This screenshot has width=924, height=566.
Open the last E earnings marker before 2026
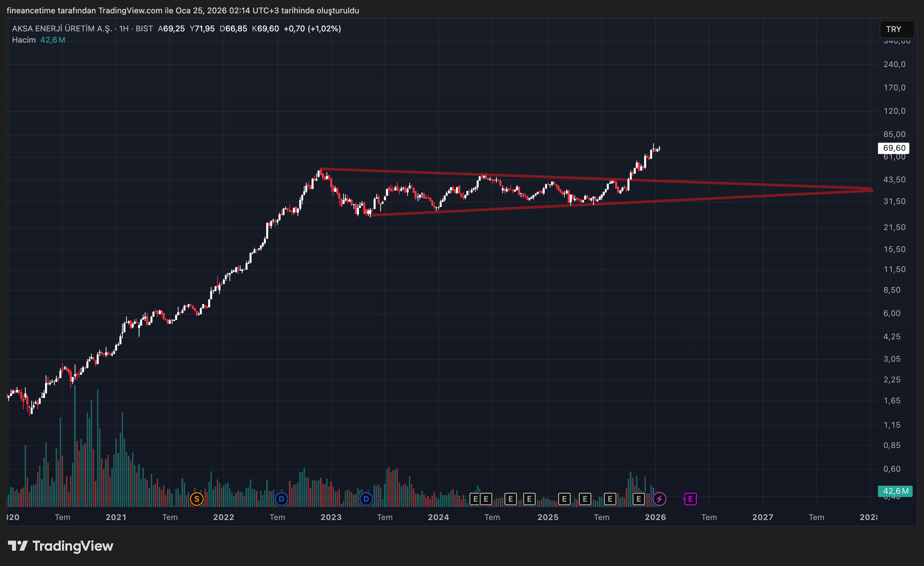[639, 499]
